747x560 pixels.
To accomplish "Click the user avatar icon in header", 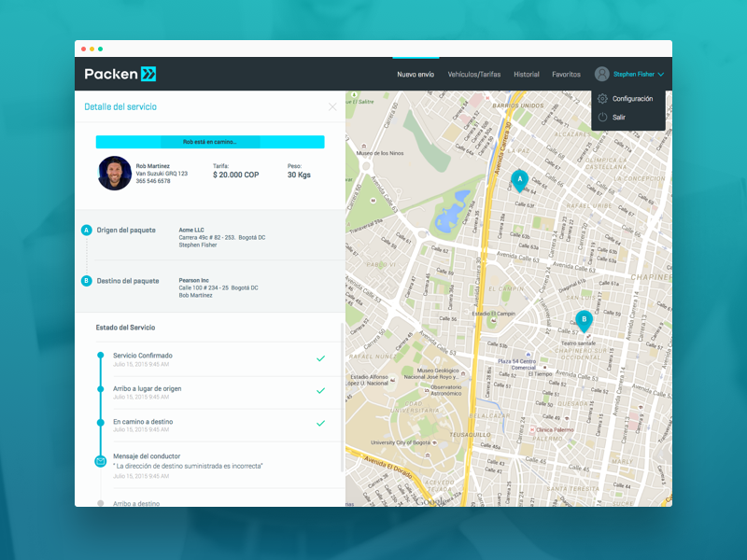I will 601,74.
